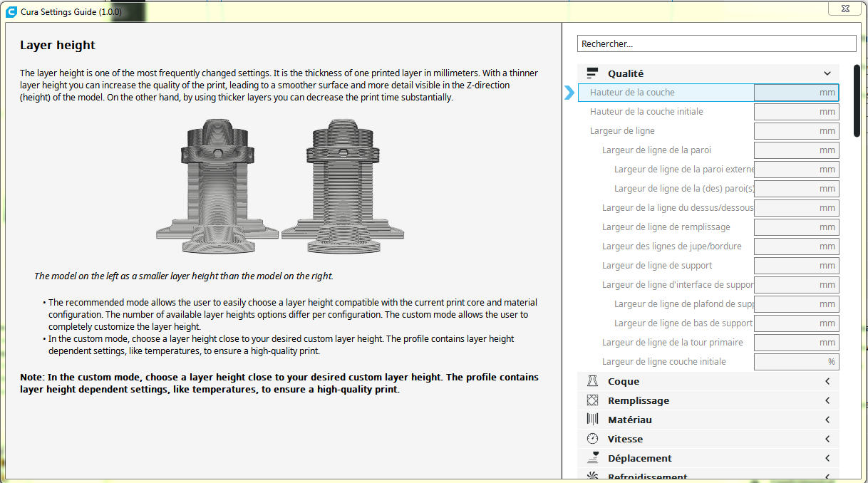Click the layer height comparison image
This screenshot has height=483, width=868.
280,187
